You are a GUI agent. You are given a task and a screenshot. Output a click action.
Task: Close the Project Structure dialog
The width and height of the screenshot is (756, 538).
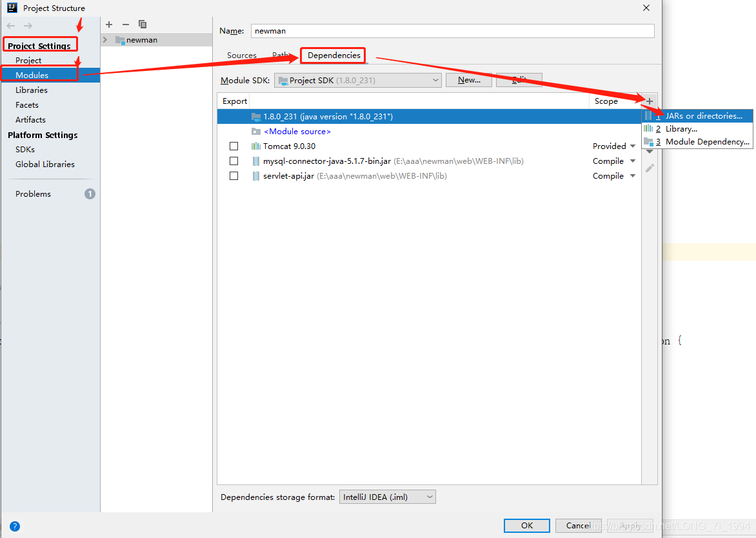[646, 8]
